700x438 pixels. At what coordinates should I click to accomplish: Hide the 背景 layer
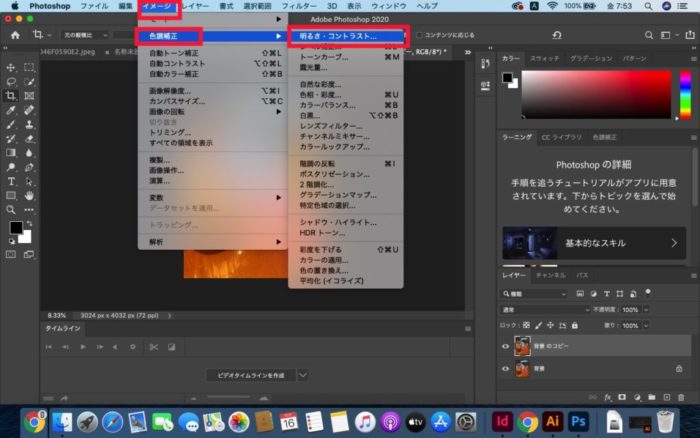coord(505,369)
